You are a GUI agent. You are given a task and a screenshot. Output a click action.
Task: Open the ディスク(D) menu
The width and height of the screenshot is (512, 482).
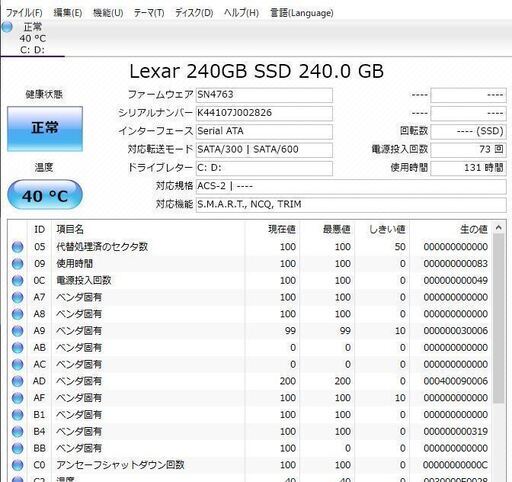pos(194,13)
